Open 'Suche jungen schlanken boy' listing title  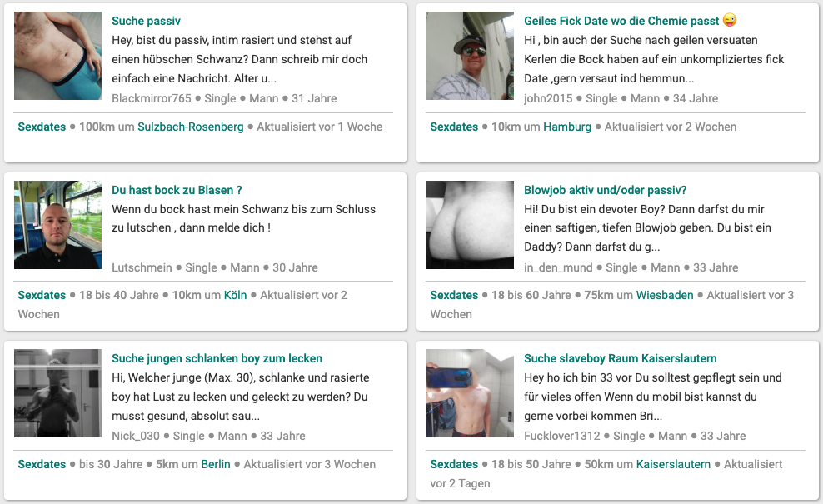[x=217, y=358]
